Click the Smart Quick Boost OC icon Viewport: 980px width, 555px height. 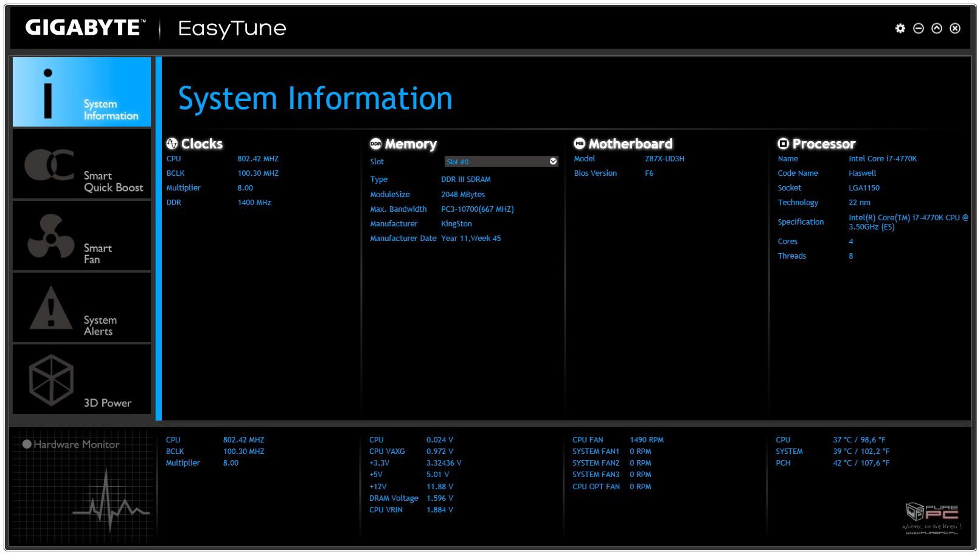pos(49,164)
